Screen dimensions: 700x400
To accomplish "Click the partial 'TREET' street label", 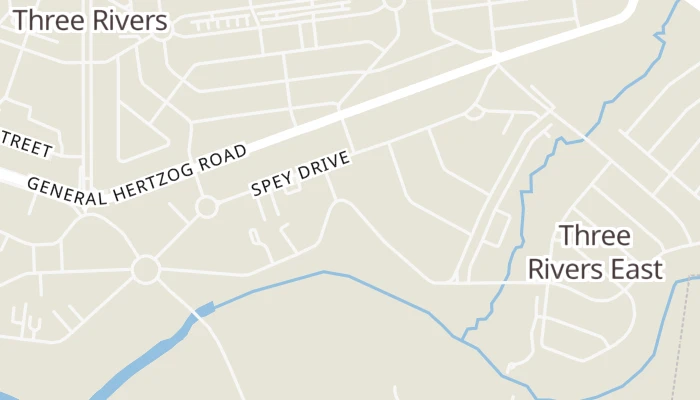I will pos(27,143).
